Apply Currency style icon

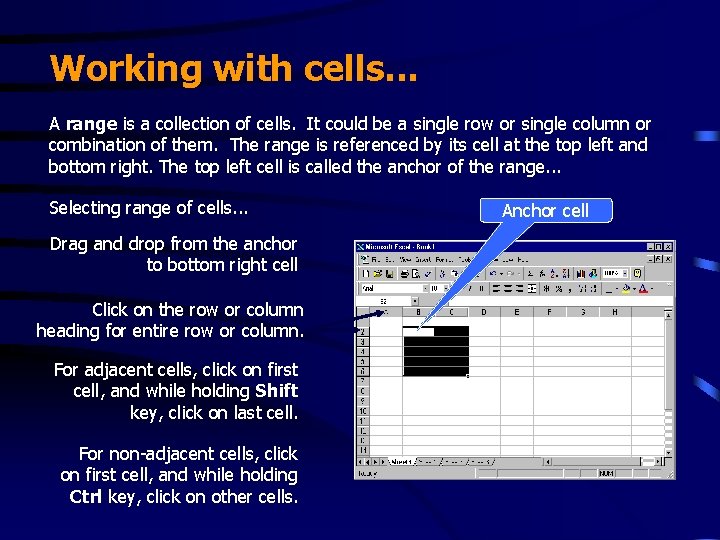(546, 288)
